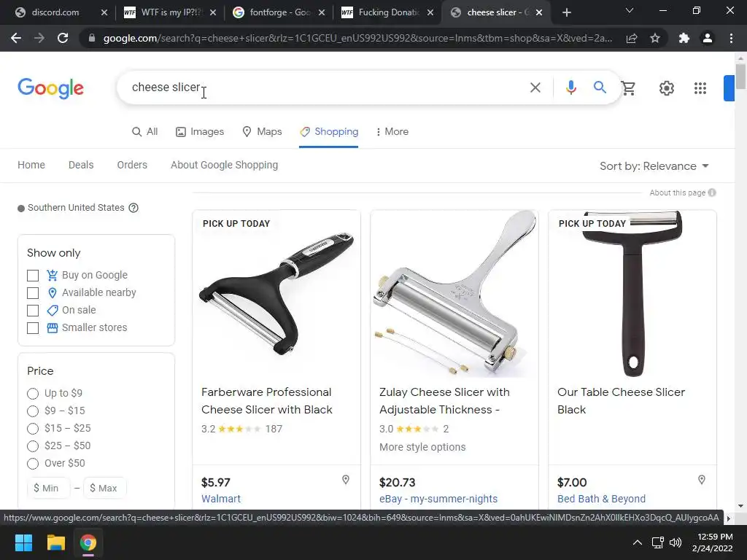This screenshot has width=747, height=560.
Task: Open the Chrome profile icon
Action: [708, 38]
